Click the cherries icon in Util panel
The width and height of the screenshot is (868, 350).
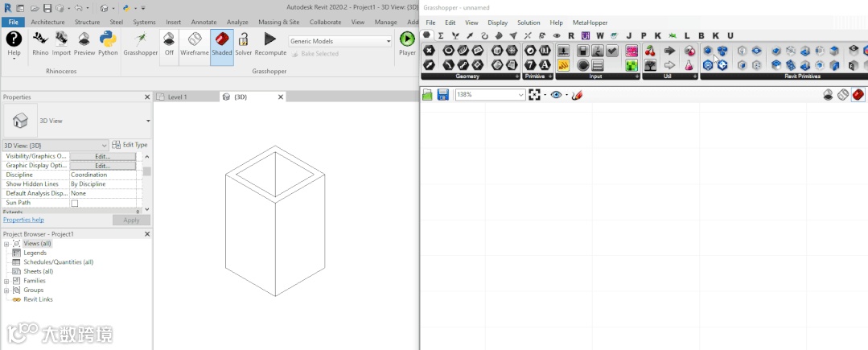point(651,51)
